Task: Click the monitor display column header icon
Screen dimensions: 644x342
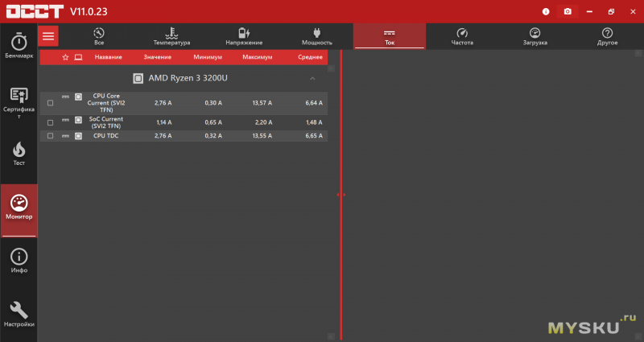Action: 78,57
